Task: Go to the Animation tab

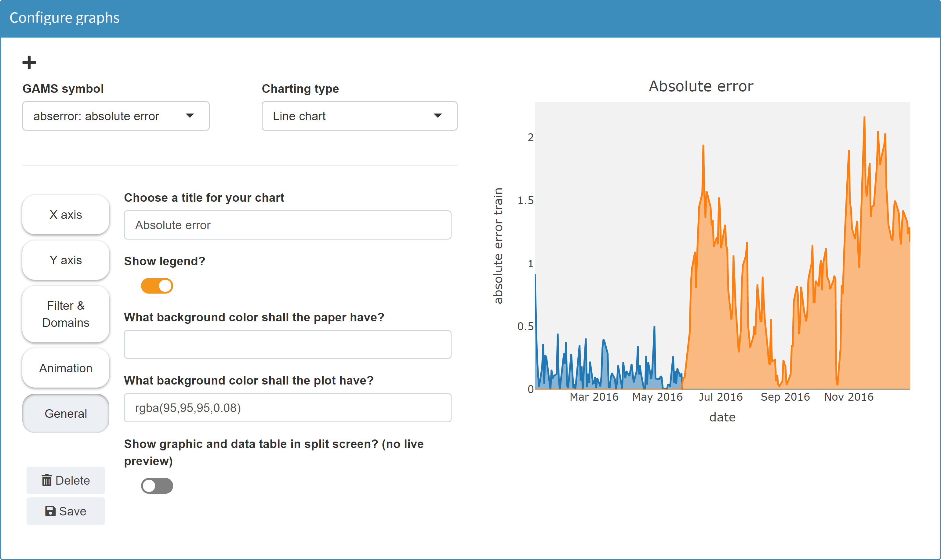Action: point(66,368)
